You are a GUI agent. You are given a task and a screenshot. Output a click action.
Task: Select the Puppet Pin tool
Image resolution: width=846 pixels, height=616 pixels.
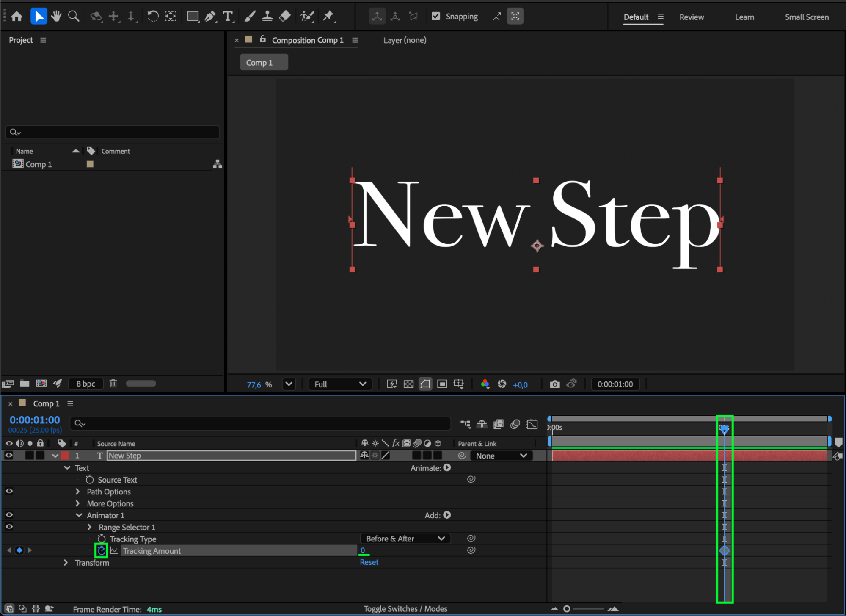click(328, 17)
